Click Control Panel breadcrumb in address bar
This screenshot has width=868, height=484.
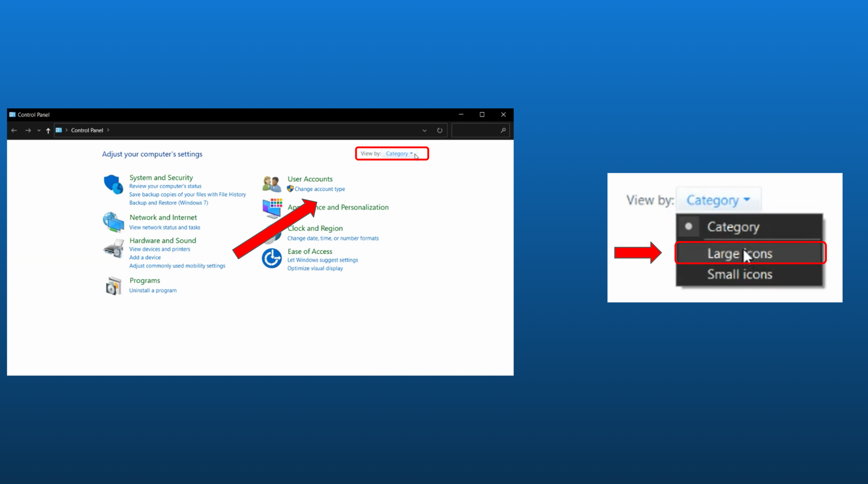tap(87, 130)
